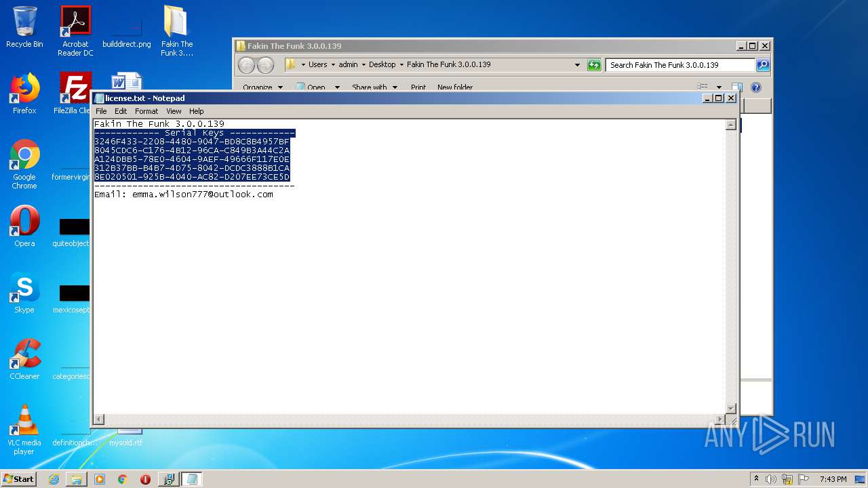Click Notepad vertical scrollbar down arrow

pos(730,408)
